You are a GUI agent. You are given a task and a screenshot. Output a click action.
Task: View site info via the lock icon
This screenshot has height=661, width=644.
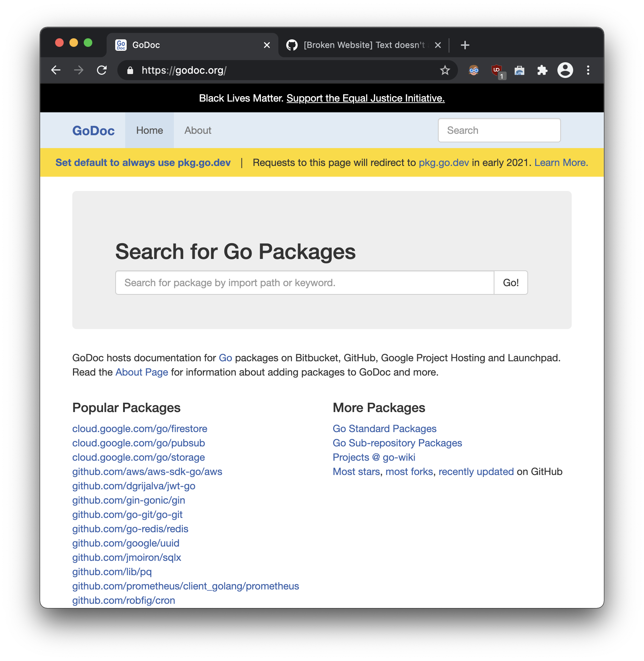pyautogui.click(x=130, y=70)
